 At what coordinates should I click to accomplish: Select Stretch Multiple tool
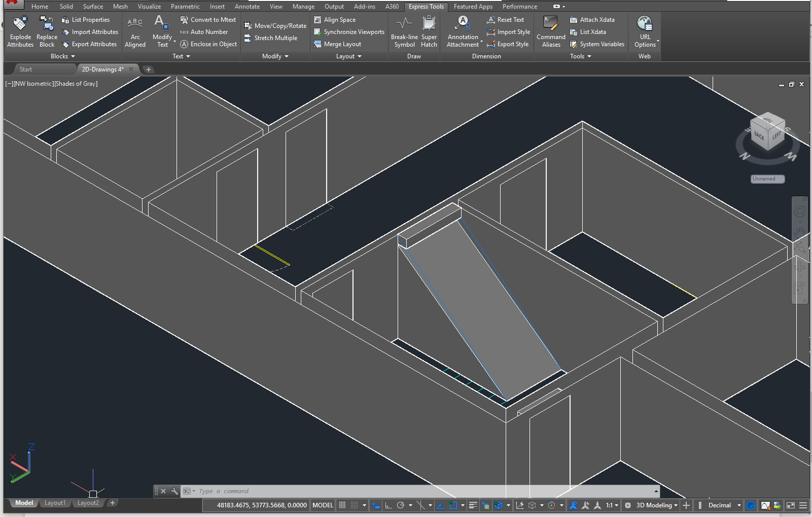click(x=271, y=38)
